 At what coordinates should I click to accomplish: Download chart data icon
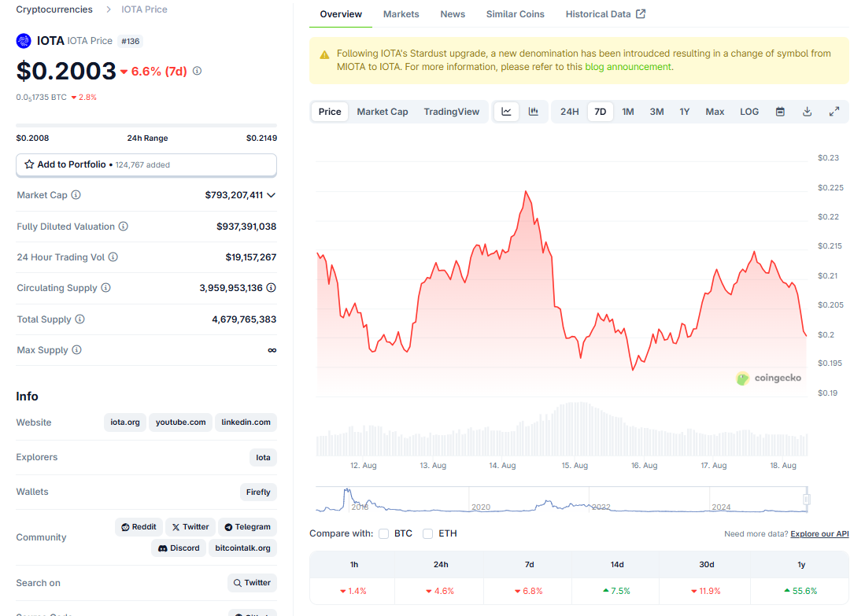coord(807,112)
